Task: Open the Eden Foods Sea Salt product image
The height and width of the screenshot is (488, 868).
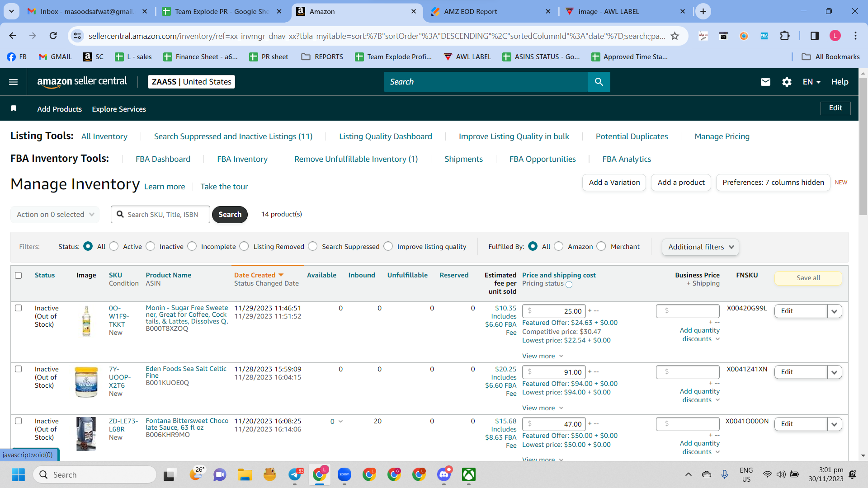Action: 86,382
